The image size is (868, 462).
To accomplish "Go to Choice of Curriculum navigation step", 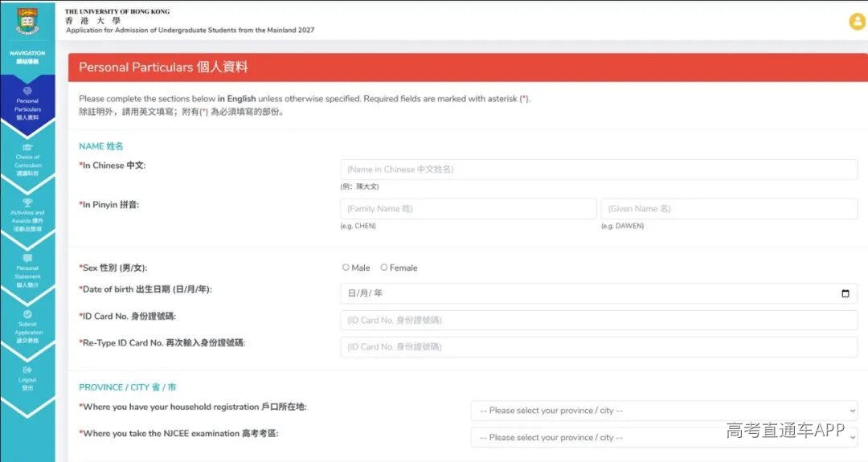I will coord(27,160).
